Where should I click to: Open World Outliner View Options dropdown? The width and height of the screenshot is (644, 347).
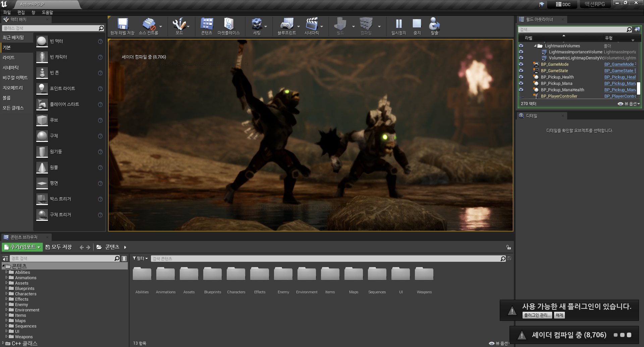tap(629, 104)
